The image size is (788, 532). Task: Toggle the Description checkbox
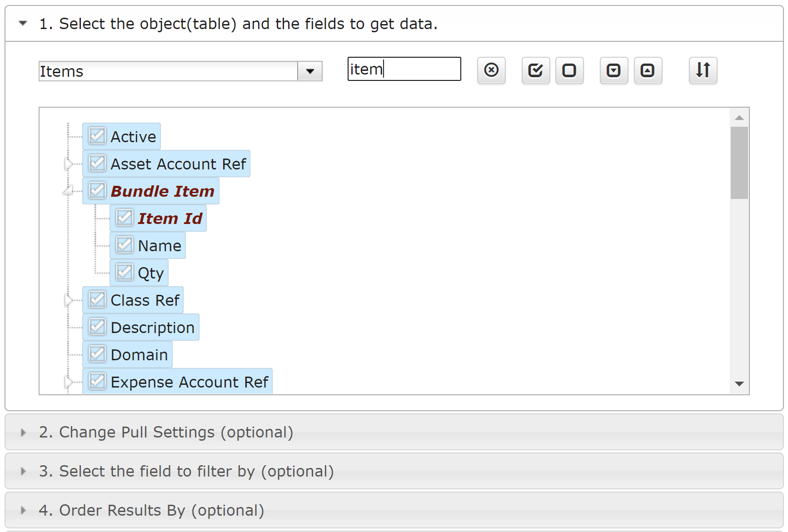[97, 327]
